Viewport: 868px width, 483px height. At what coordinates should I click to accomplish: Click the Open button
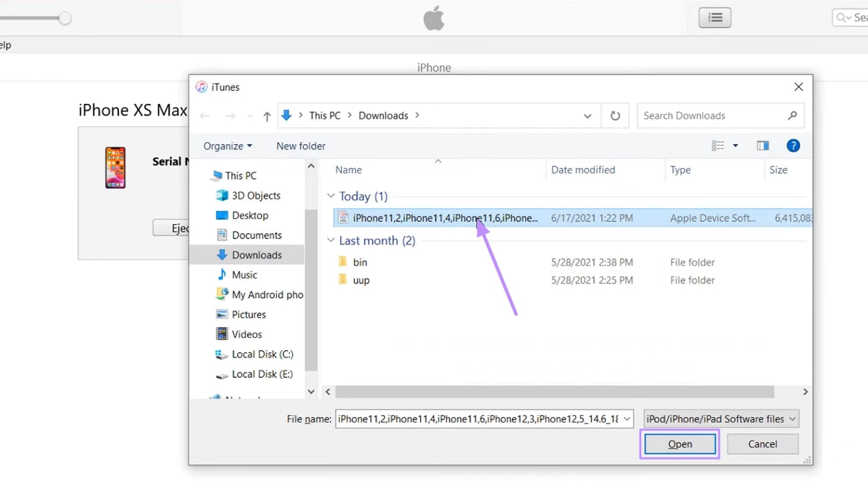coord(680,444)
